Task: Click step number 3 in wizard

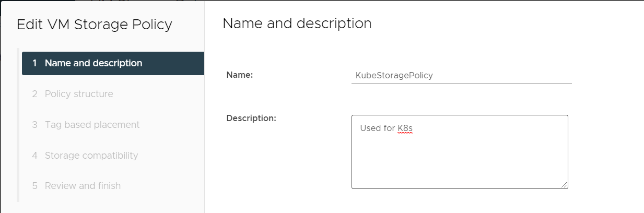Action: coord(34,125)
